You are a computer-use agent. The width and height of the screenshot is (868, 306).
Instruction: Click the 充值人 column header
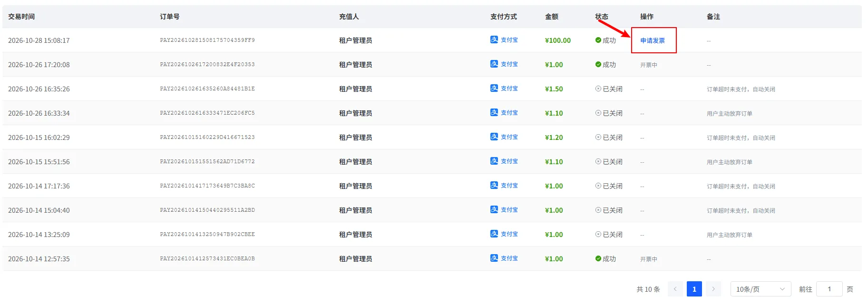click(x=349, y=17)
